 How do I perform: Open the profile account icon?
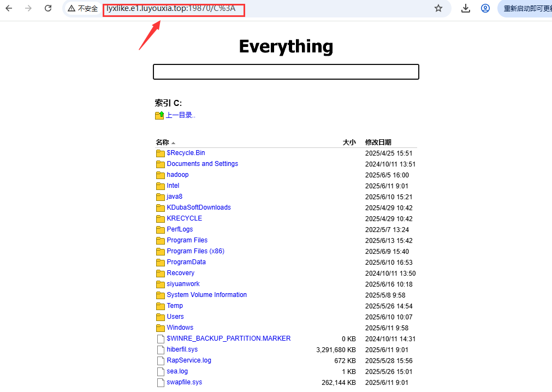point(485,8)
